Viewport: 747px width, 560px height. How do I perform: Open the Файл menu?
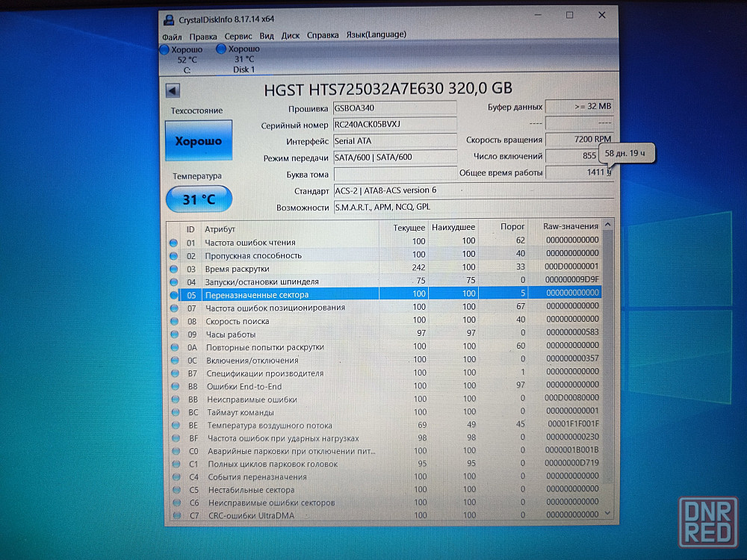click(172, 35)
